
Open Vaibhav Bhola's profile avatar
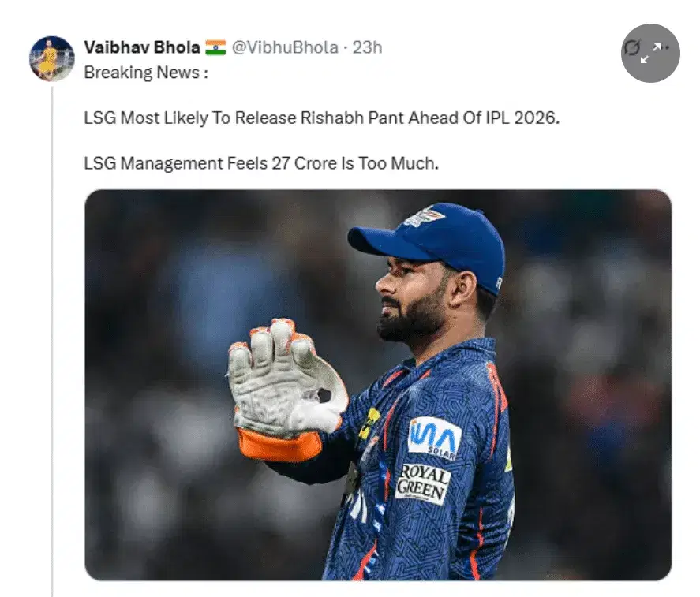pyautogui.click(x=52, y=58)
